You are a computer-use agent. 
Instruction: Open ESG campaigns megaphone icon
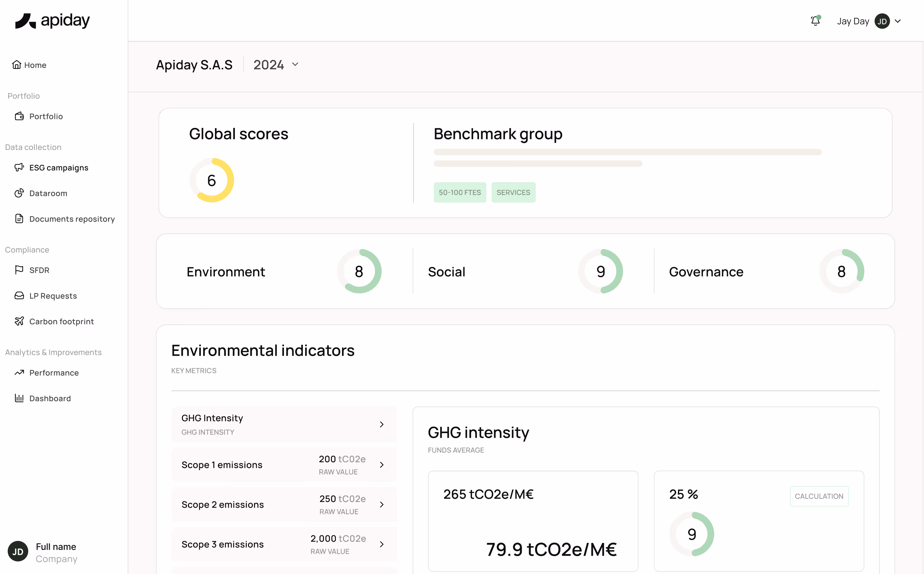coord(19,167)
